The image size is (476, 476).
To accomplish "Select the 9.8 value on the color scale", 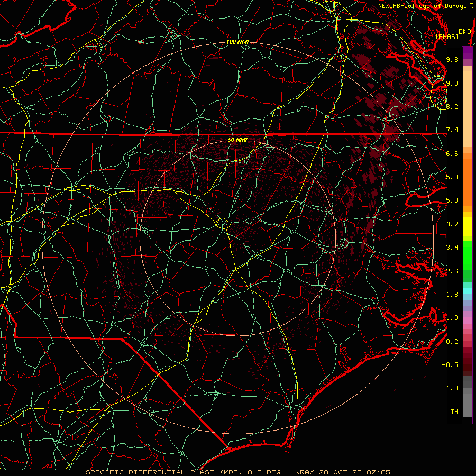I will 452,59.
